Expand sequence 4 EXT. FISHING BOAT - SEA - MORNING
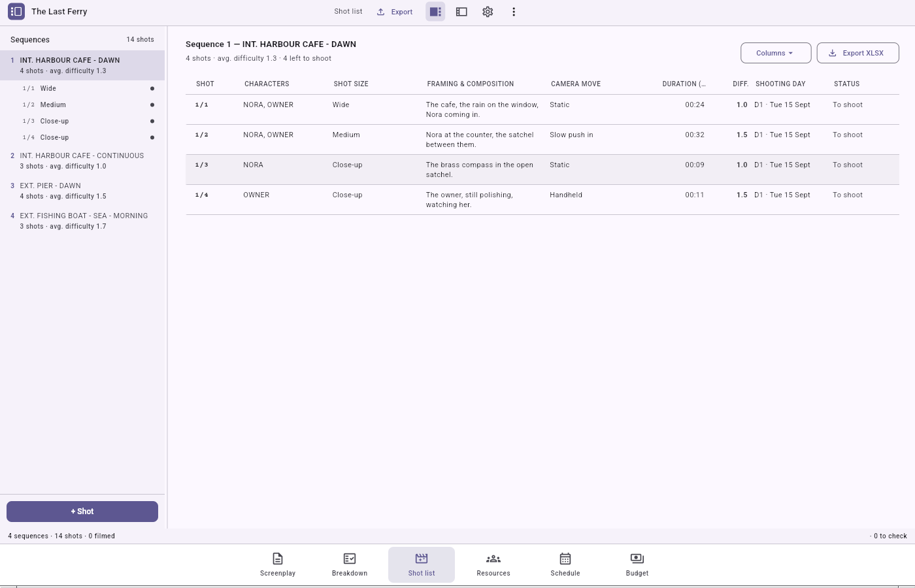Viewport: 915px width, 588px height. click(82, 221)
